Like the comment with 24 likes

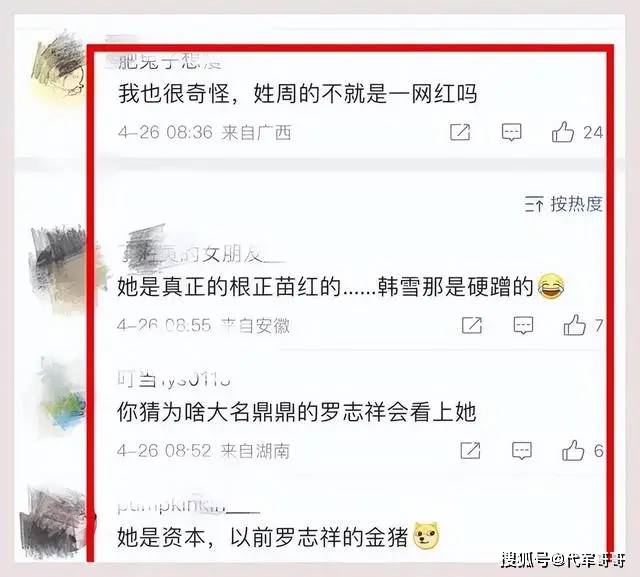[563, 132]
